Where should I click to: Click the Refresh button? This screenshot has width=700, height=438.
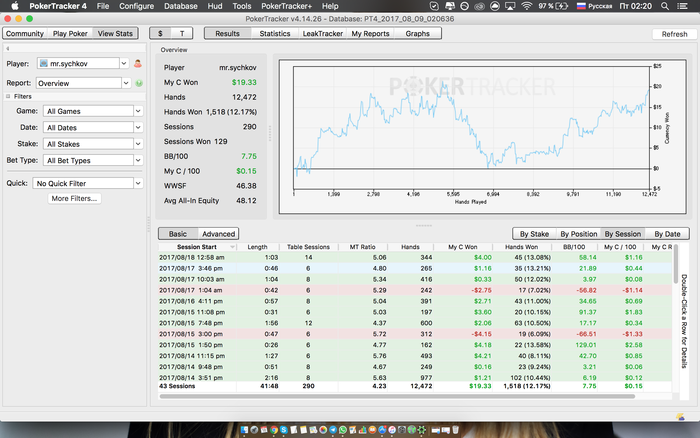[x=674, y=34]
